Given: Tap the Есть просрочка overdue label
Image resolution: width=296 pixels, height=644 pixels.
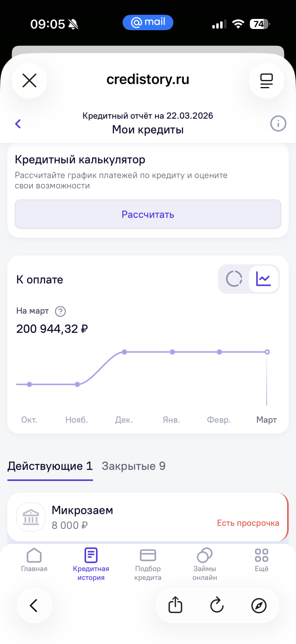Looking at the screenshot, I should coord(248,523).
